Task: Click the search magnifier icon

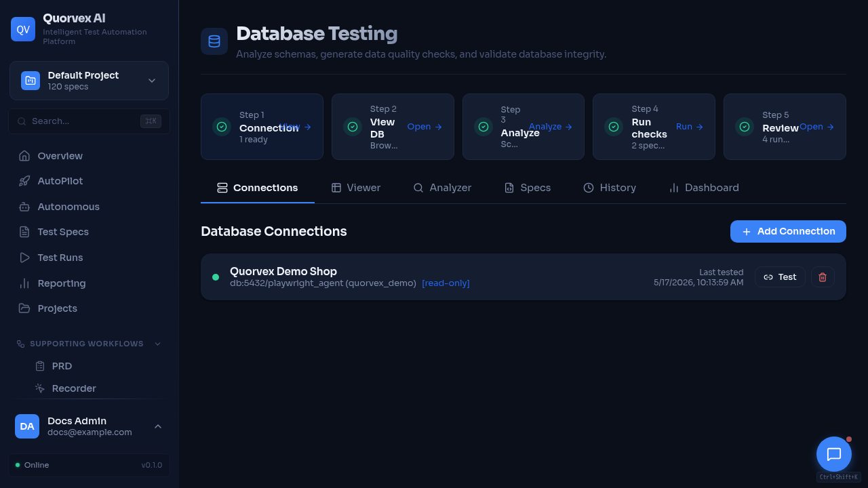Action: pyautogui.click(x=22, y=121)
